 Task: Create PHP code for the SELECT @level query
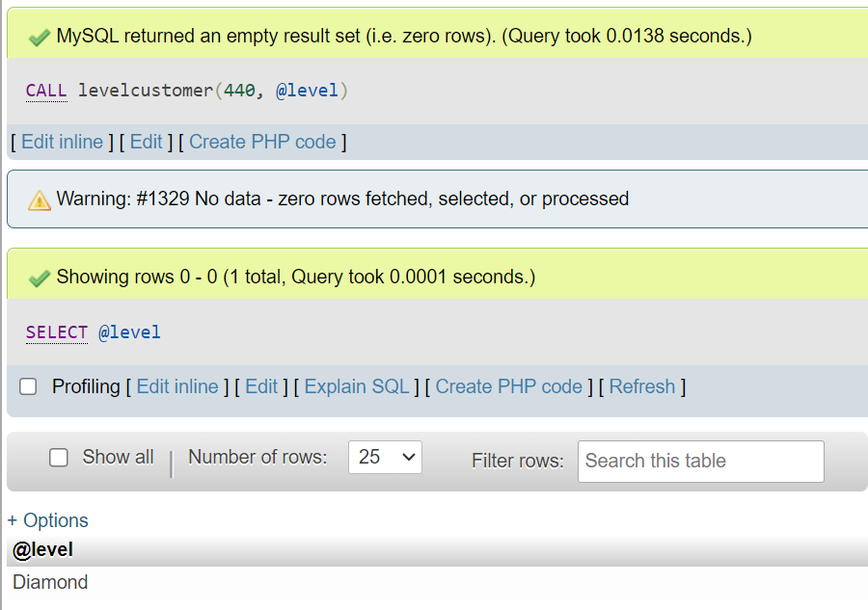click(508, 386)
